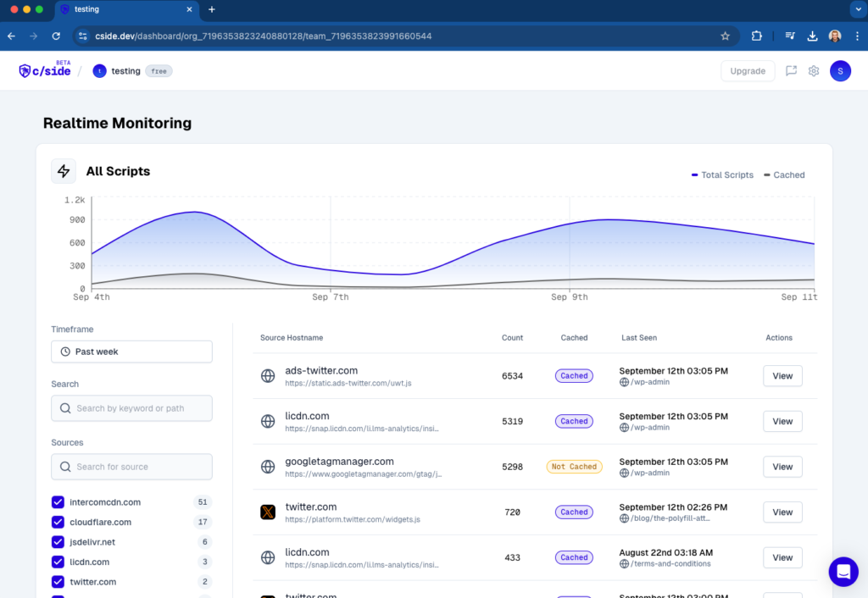868x598 pixels.
Task: Click the Upgrade button
Action: [x=748, y=71]
